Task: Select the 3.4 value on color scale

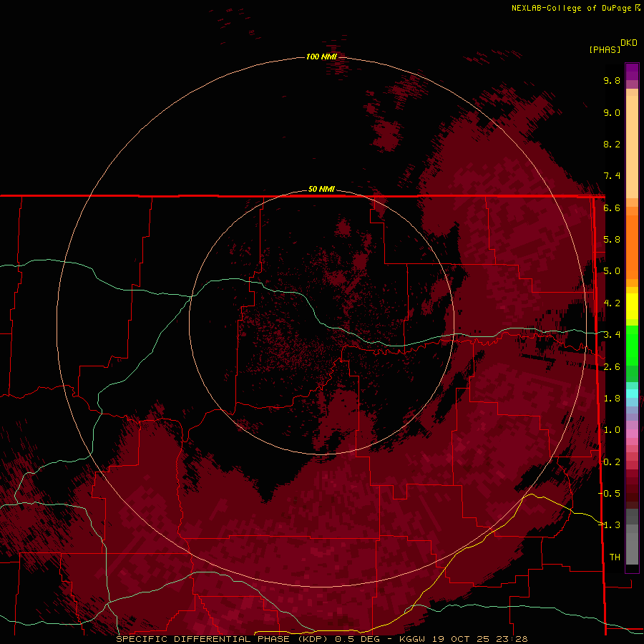Action: point(612,335)
